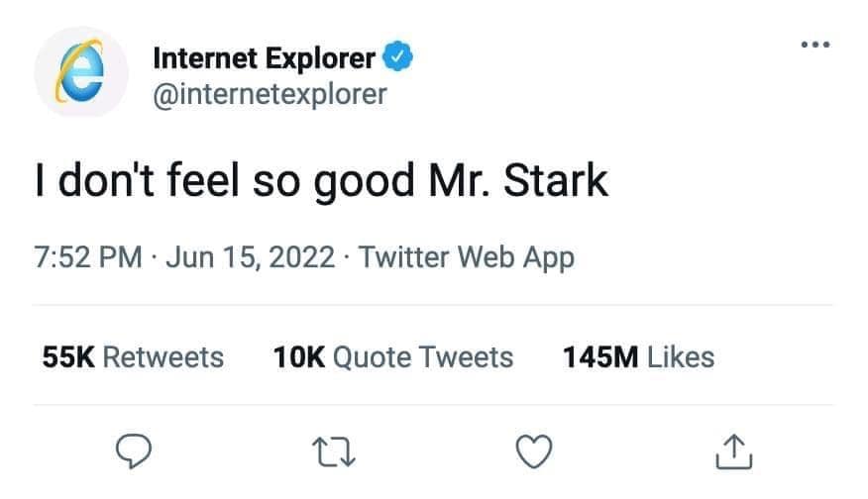View the 55K Retweets list
Image resolution: width=868 pixels, height=499 pixels.
133,356
